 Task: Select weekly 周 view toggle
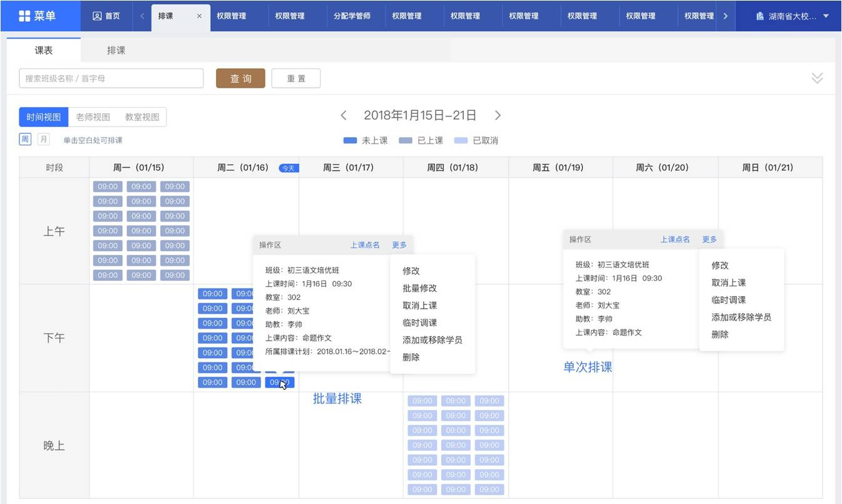coord(25,140)
